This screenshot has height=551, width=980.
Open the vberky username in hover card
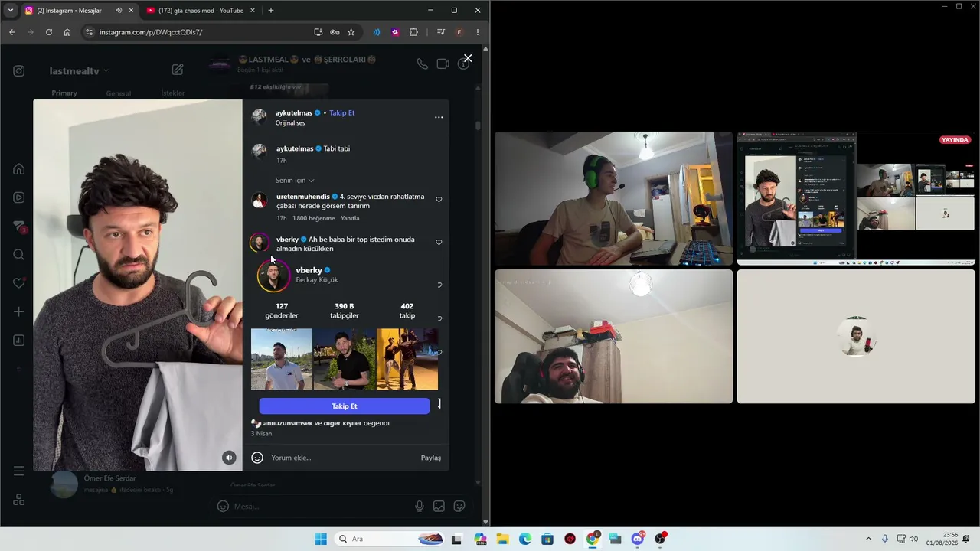[x=309, y=270]
